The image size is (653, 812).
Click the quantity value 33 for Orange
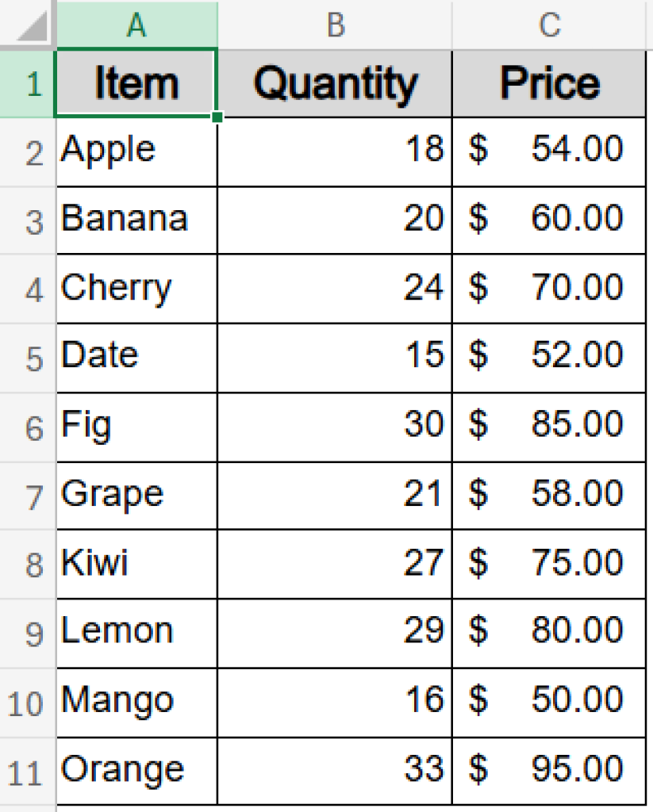pyautogui.click(x=333, y=767)
